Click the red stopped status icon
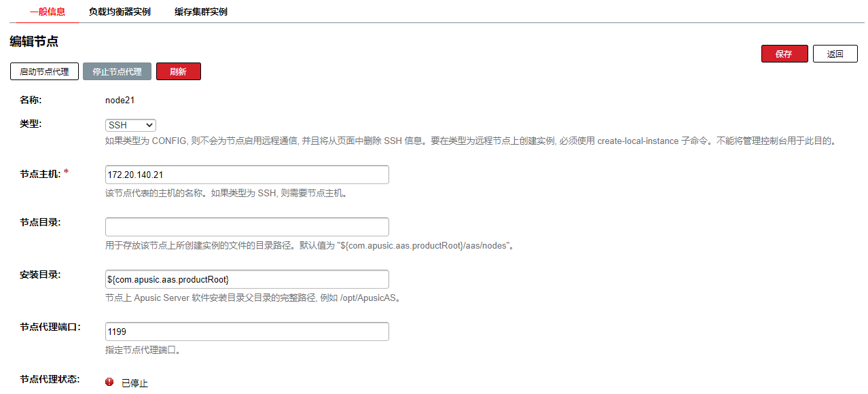 [109, 382]
